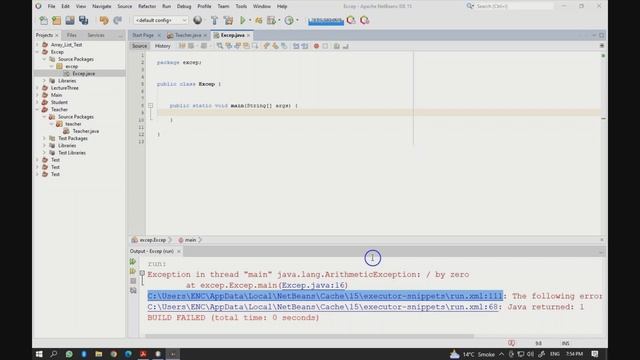Open the default config dropdown
Screen dimensions: 640x360
tap(160, 20)
